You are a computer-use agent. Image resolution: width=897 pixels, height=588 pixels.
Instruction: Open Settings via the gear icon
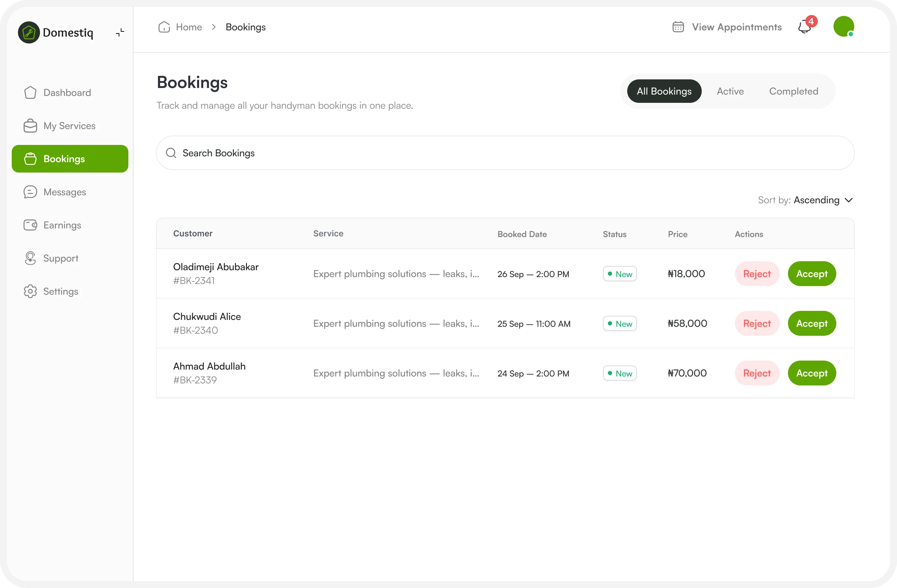click(30, 291)
